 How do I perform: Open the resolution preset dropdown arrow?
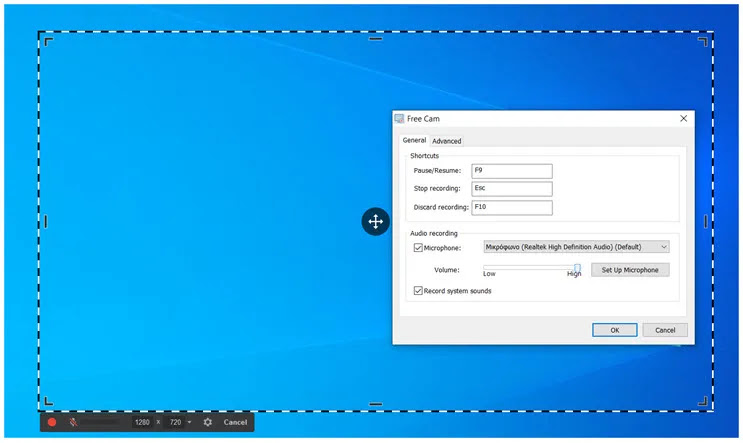190,422
